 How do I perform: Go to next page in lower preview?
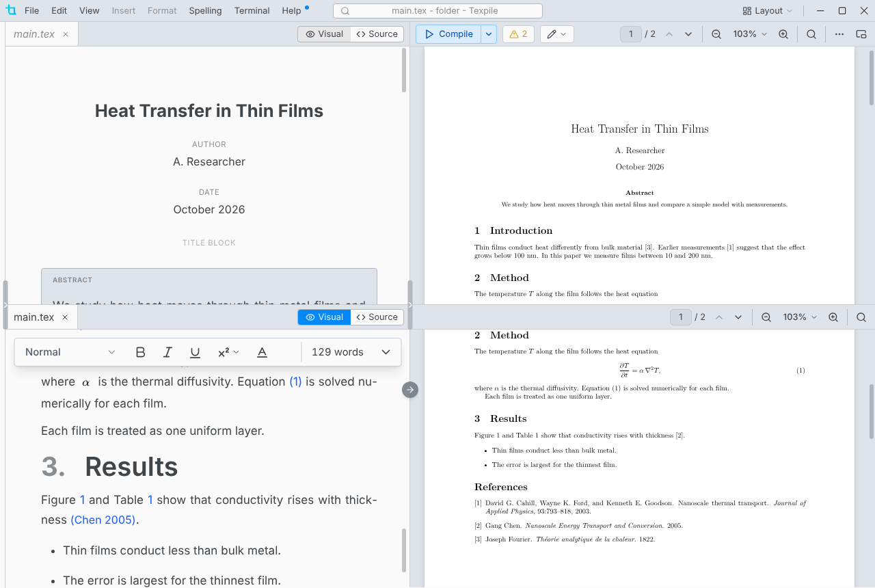(738, 317)
